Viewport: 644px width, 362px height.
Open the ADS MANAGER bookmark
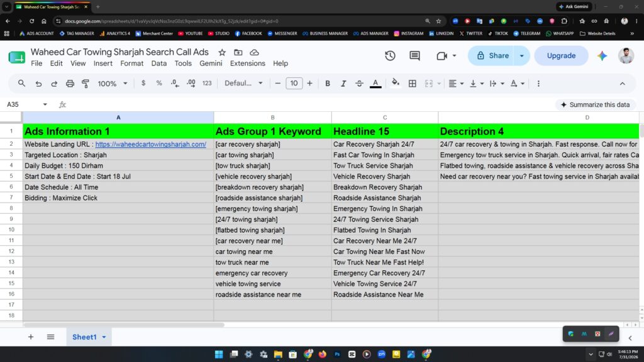[x=370, y=33]
